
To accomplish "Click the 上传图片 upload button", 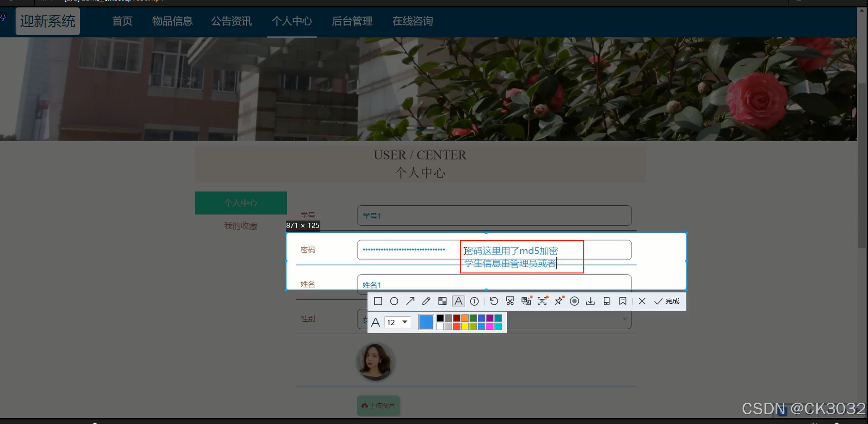I will [x=378, y=406].
